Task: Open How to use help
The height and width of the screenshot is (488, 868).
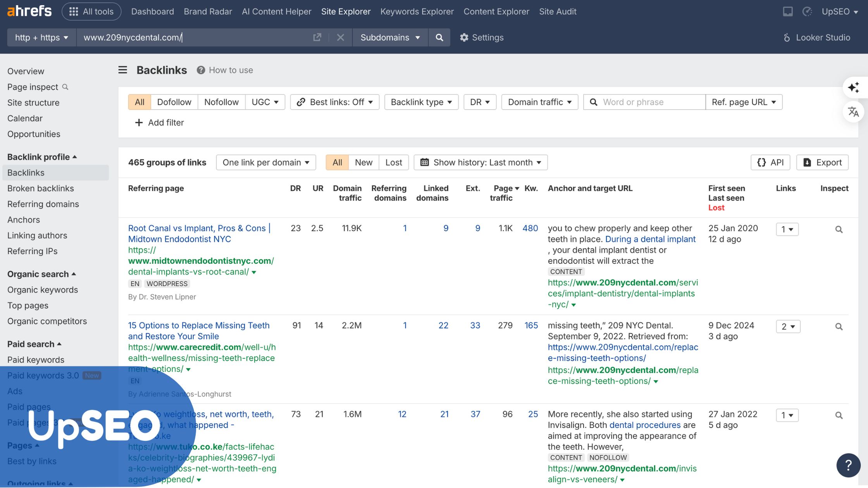Action: [225, 70]
